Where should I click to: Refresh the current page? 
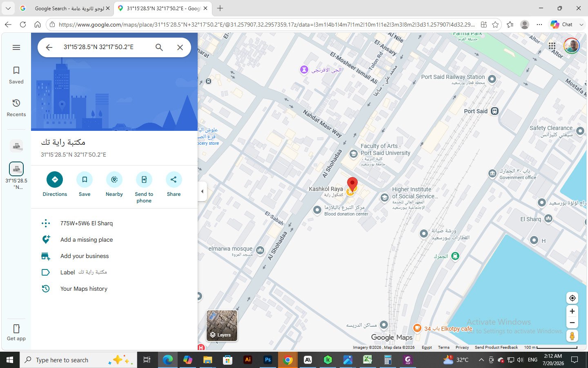23,25
